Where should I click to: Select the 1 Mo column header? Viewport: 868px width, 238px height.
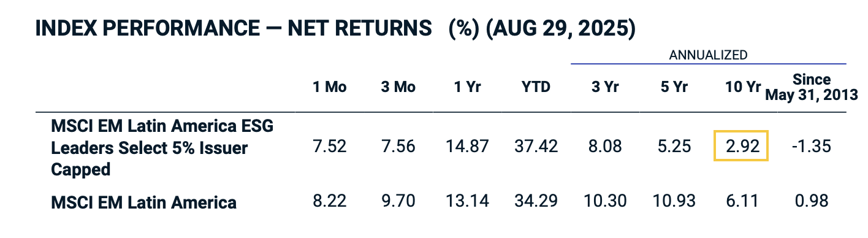coord(330,87)
